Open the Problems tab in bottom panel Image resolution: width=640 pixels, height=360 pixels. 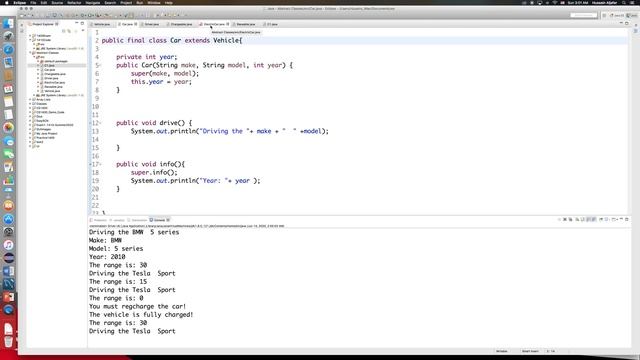[x=99, y=220]
